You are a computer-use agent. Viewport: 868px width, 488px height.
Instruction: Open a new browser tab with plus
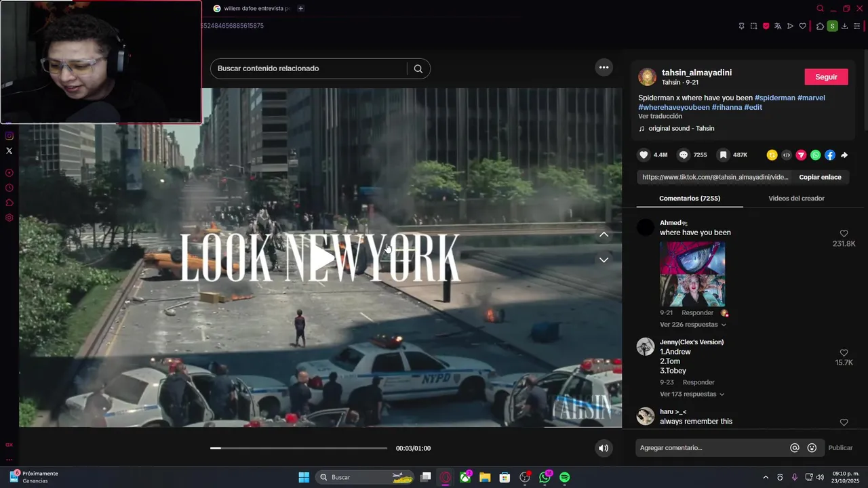pos(300,8)
